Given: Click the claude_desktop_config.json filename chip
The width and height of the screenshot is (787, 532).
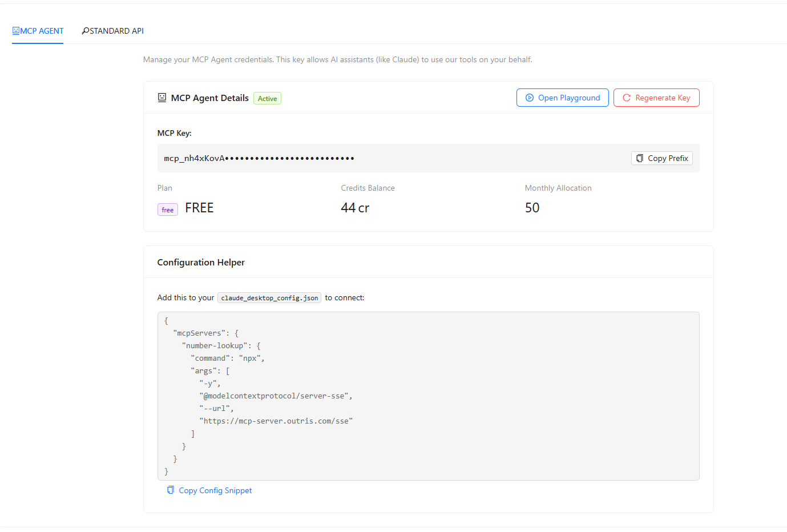Looking at the screenshot, I should click(x=269, y=297).
